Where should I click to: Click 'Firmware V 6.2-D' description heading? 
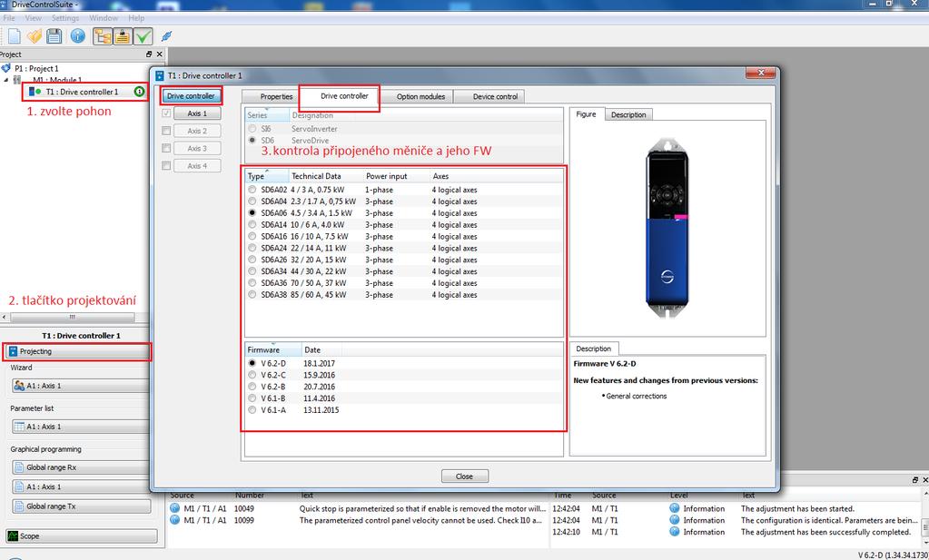point(604,363)
